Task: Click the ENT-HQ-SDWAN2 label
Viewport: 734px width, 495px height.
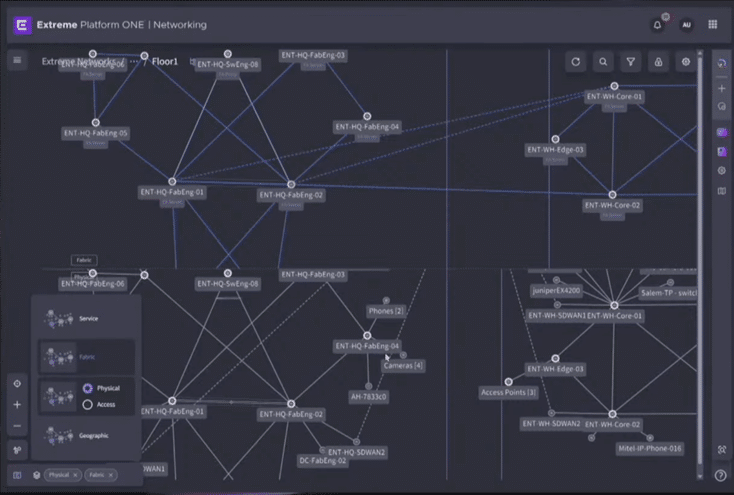Action: (356, 452)
